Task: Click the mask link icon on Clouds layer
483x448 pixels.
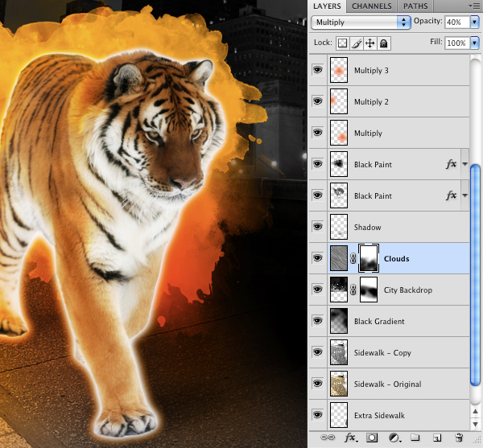Action: 353,259
